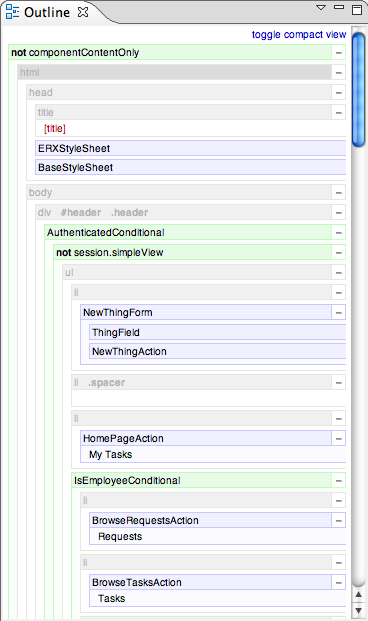Click the Outline view icon

click(x=12, y=12)
